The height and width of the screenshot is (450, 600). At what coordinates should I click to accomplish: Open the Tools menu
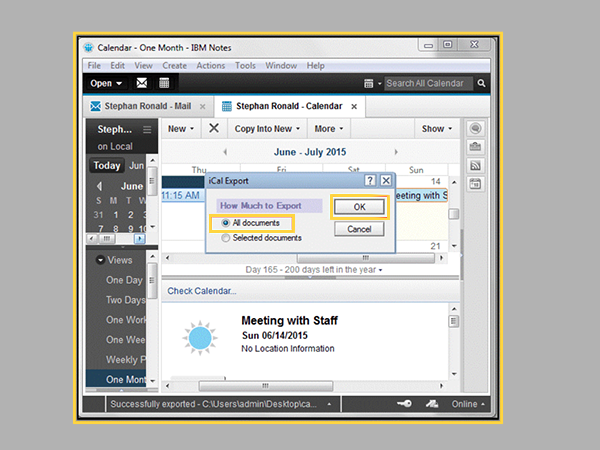pos(245,66)
